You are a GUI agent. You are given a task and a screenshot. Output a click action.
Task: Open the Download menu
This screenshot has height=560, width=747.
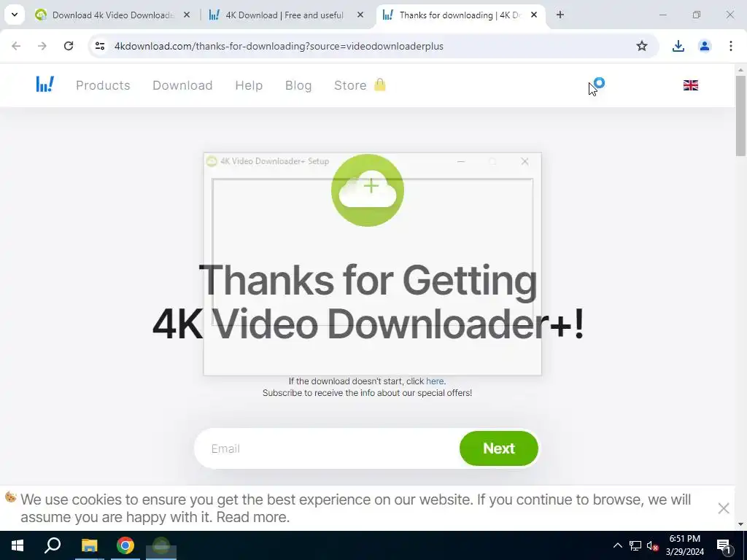click(x=182, y=85)
